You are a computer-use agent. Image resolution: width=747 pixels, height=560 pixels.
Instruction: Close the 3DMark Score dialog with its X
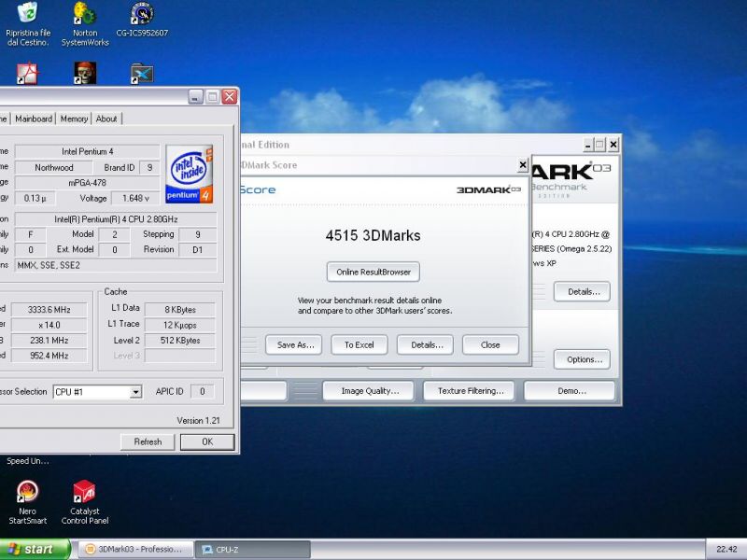(523, 165)
